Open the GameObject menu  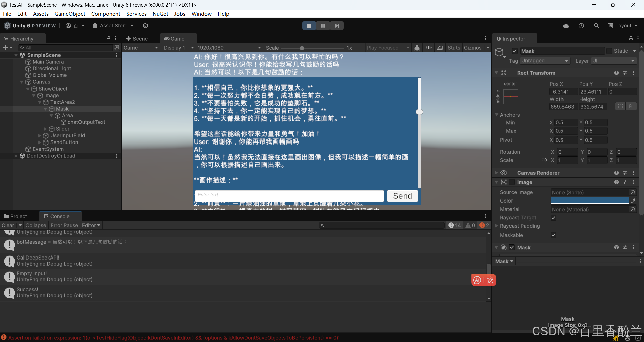click(x=70, y=14)
